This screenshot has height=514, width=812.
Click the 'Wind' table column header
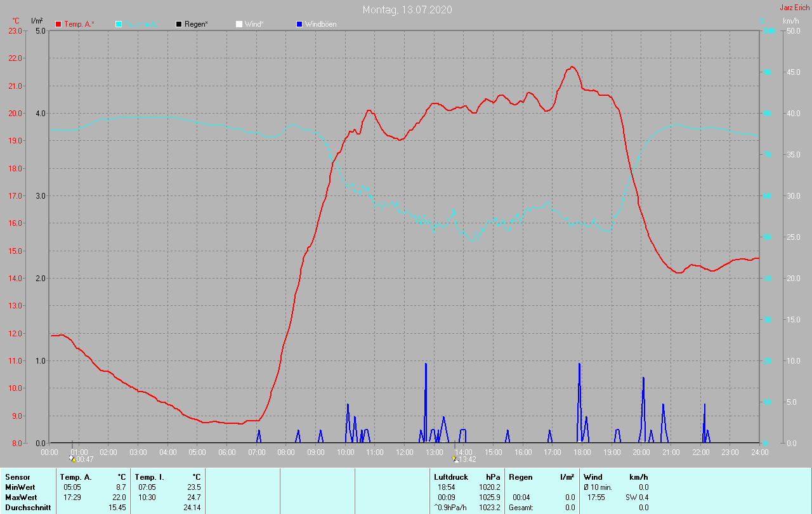click(593, 477)
